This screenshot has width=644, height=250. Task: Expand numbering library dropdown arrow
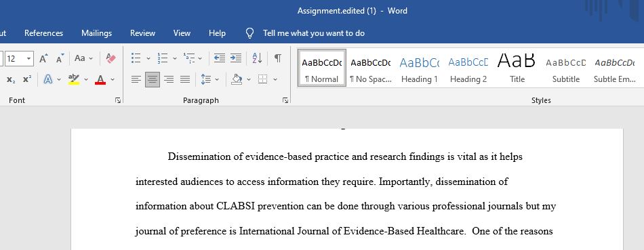[174, 59]
